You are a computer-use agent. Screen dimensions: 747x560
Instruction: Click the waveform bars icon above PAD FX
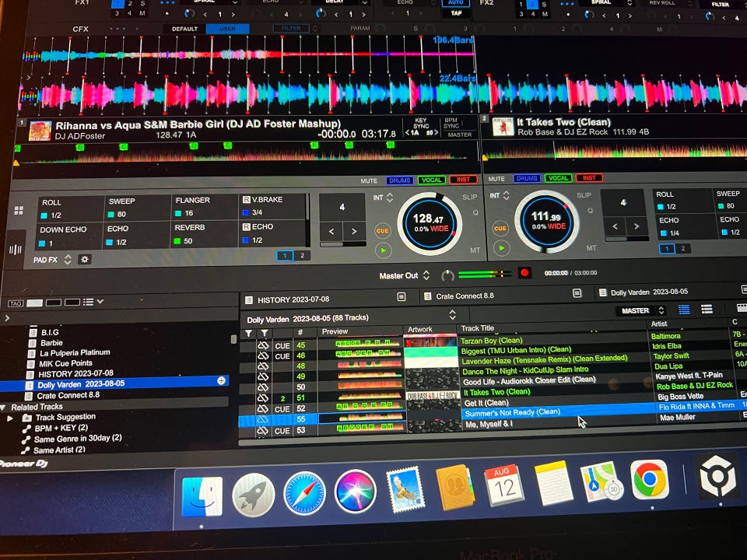16,249
